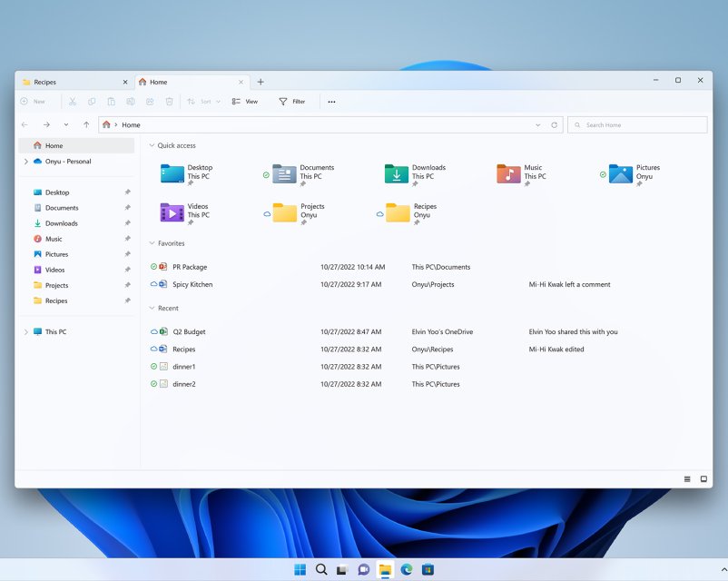Click the Delete trash icon
The height and width of the screenshot is (581, 728).
(170, 102)
